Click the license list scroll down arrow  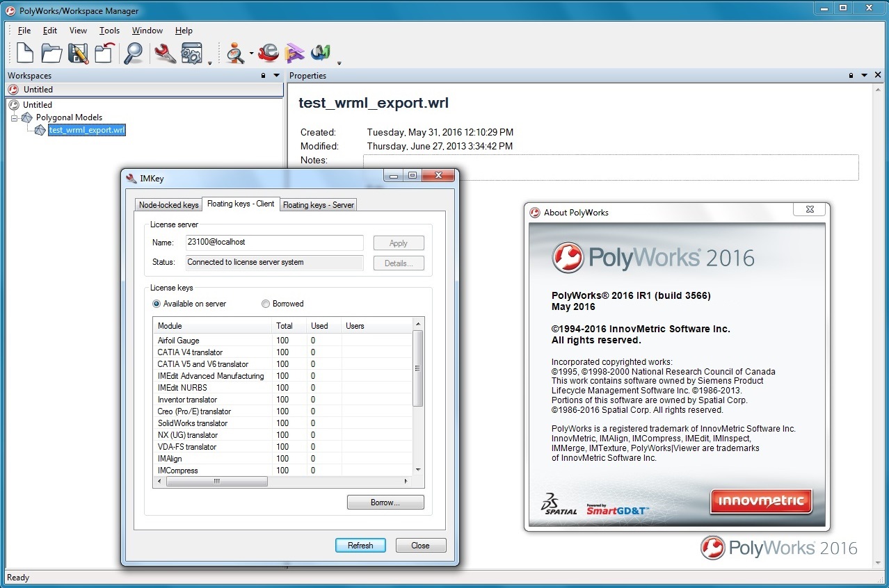pyautogui.click(x=418, y=471)
